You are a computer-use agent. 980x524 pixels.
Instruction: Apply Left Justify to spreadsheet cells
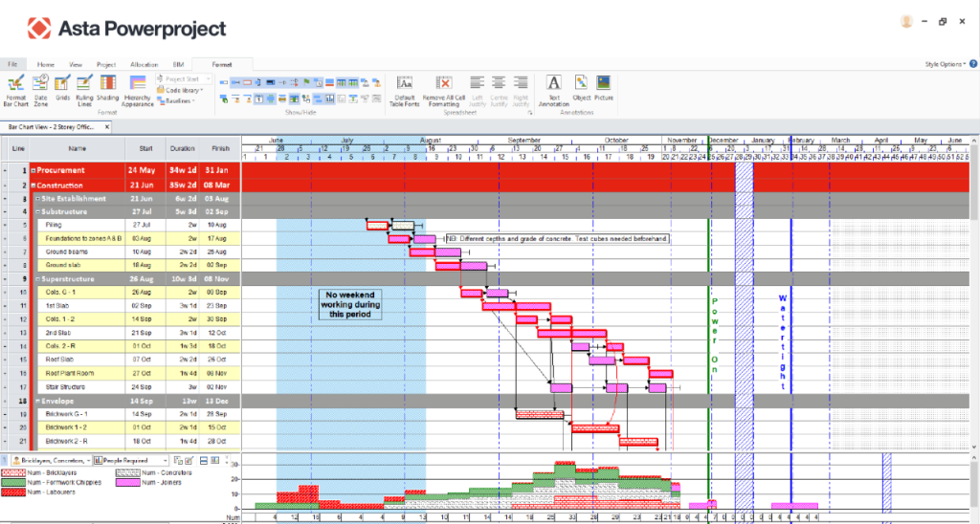478,91
